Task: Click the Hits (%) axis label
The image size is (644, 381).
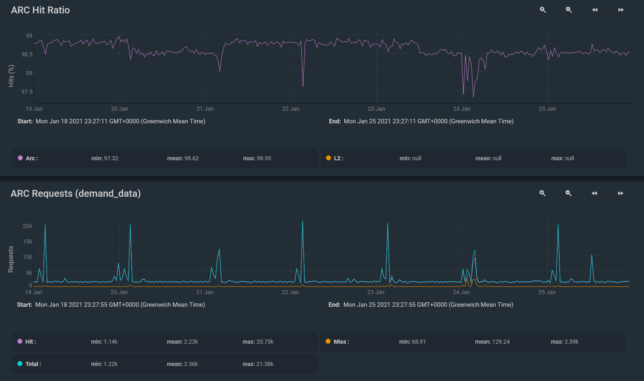Action: [11, 76]
